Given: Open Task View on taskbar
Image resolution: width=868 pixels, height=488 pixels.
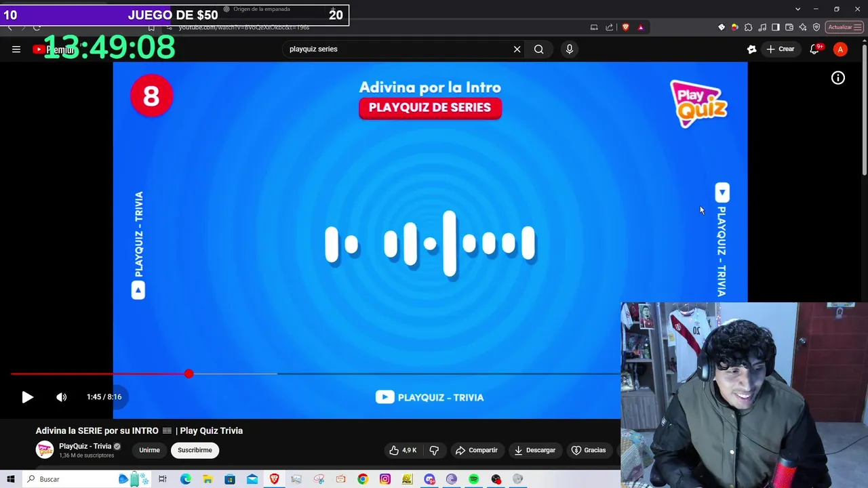Looking at the screenshot, I should tap(163, 479).
